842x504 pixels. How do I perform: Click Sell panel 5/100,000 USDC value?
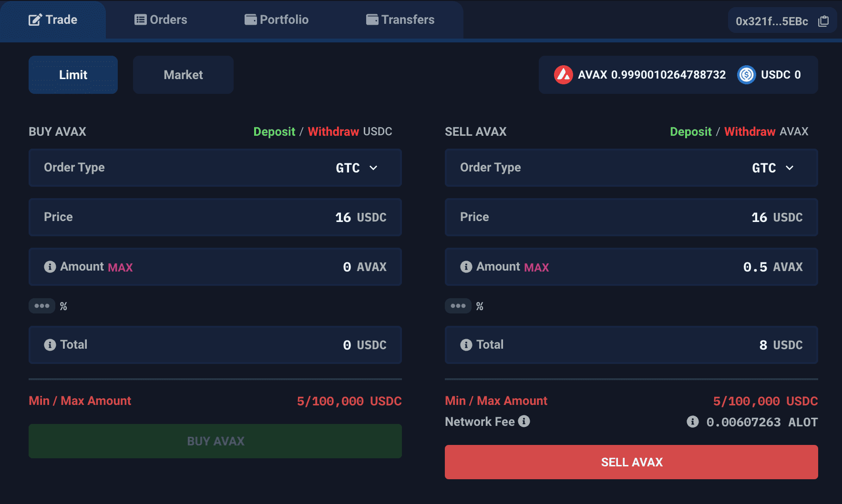point(765,401)
